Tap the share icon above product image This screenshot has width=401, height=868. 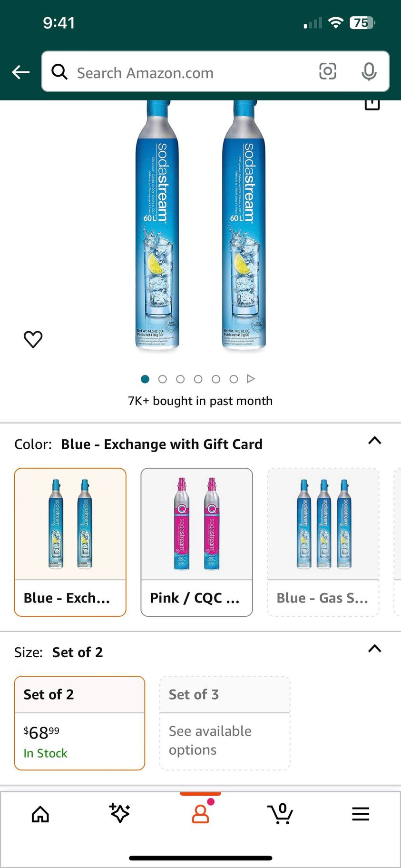[372, 104]
